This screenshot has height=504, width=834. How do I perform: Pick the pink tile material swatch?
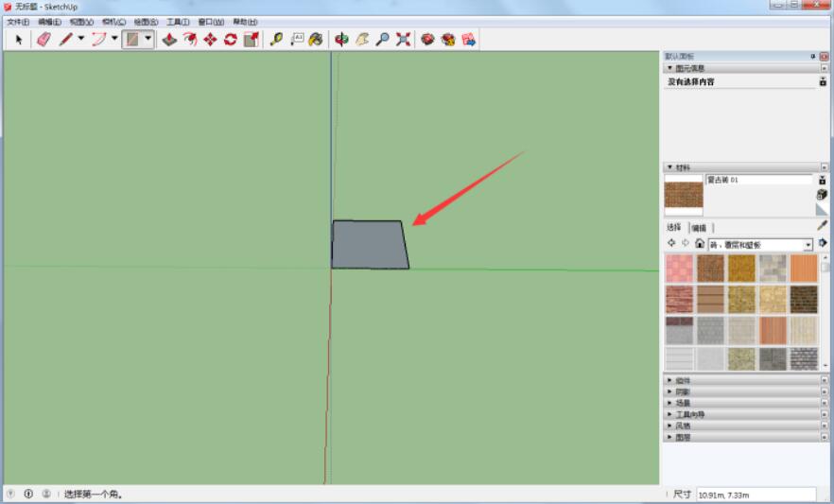[x=679, y=269]
